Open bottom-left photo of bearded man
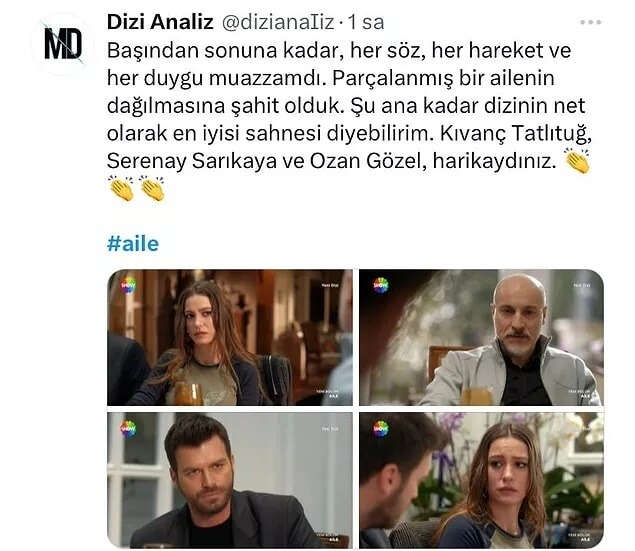The width and height of the screenshot is (635, 551). point(230,480)
